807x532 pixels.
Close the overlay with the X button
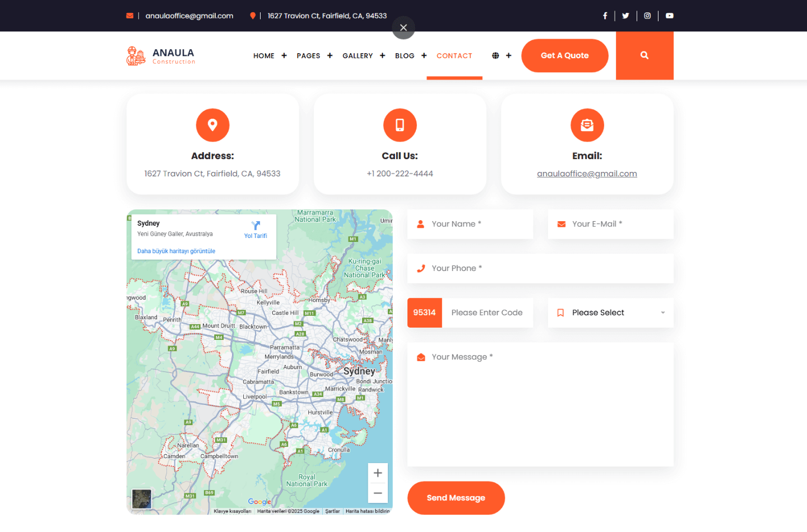click(x=403, y=28)
